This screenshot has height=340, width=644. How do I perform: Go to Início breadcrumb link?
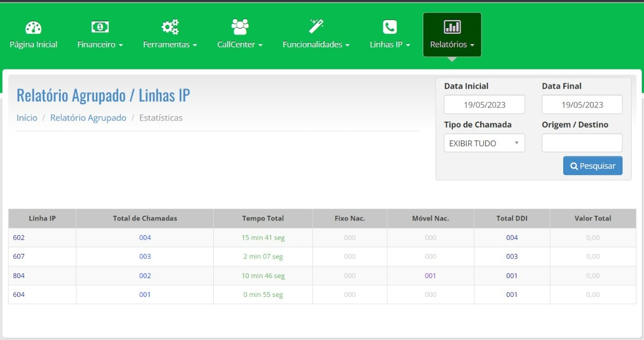[27, 118]
